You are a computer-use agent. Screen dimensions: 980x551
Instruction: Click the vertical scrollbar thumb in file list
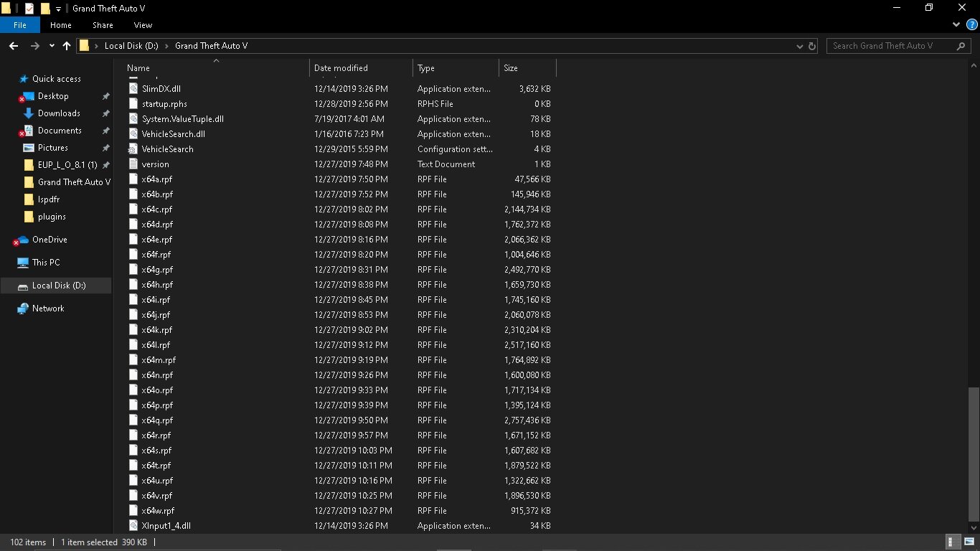974,455
